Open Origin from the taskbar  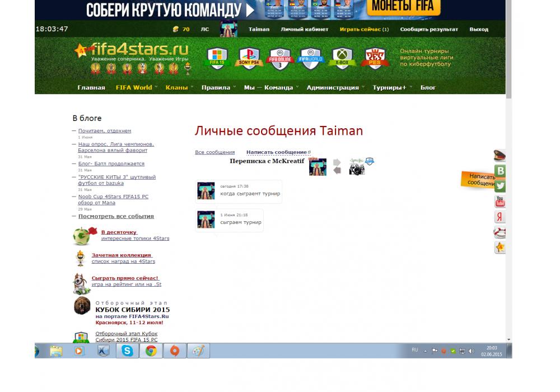point(175,351)
